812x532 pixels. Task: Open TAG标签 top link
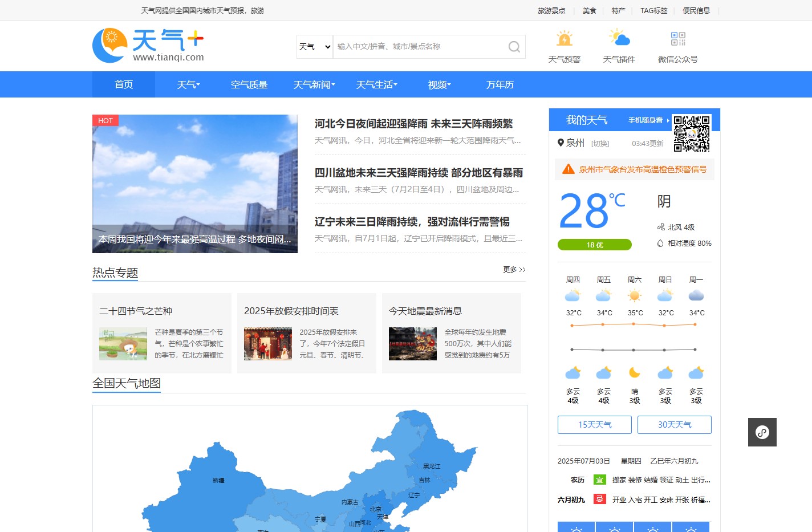653,10
